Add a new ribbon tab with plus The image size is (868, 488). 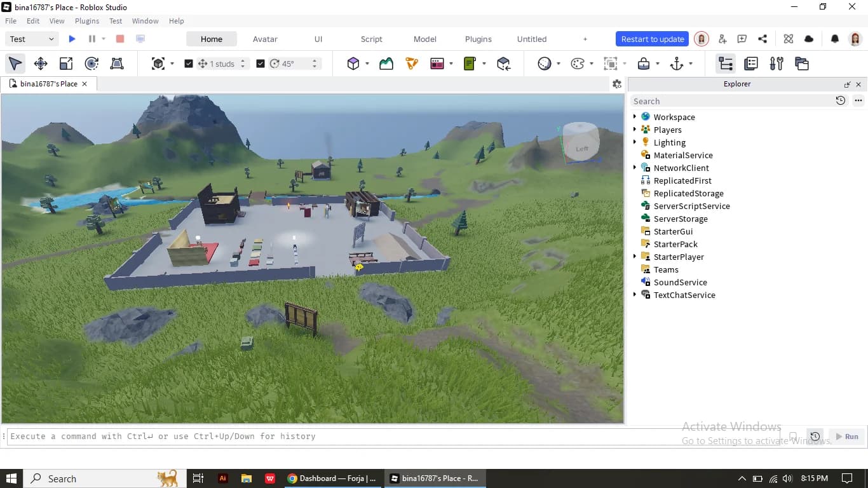click(x=585, y=39)
